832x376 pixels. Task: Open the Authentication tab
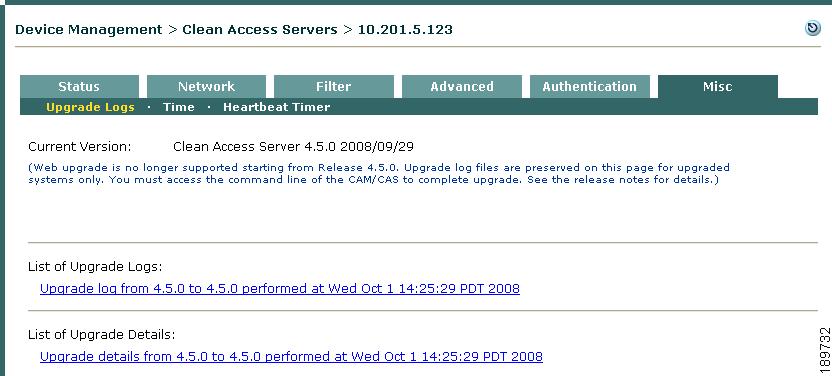pyautogui.click(x=590, y=86)
